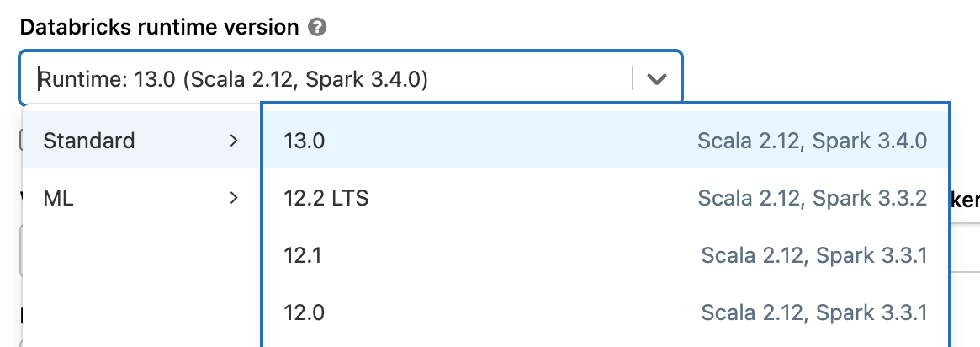The height and width of the screenshot is (347, 980).
Task: Choose the 12.2 LTS runtime
Action: pyautogui.click(x=326, y=199)
